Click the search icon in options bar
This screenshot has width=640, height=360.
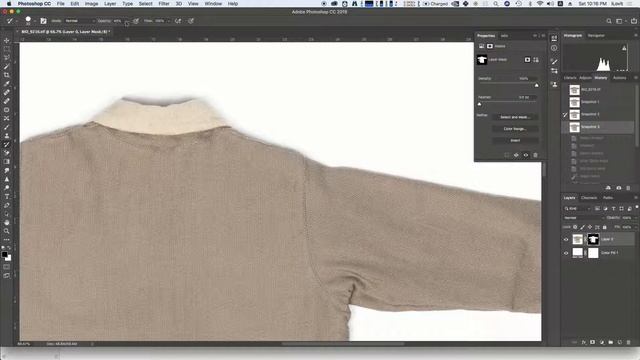tap(609, 21)
